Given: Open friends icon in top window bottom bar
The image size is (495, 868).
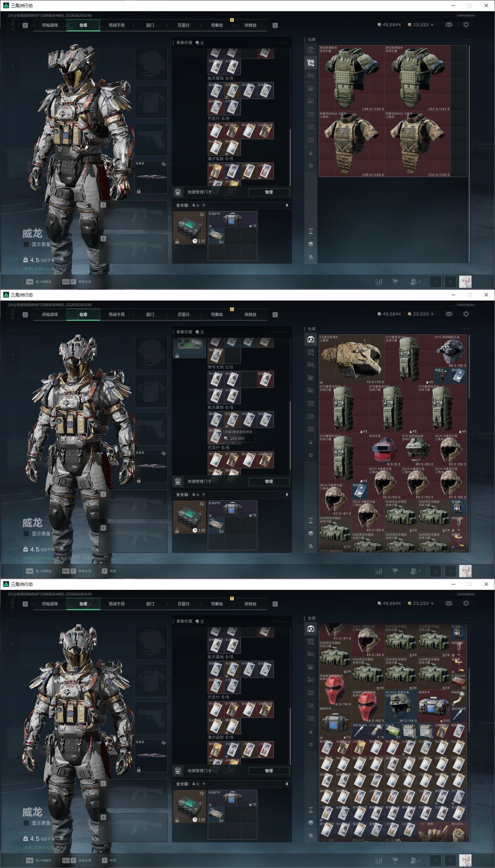Looking at the screenshot, I should [x=415, y=282].
